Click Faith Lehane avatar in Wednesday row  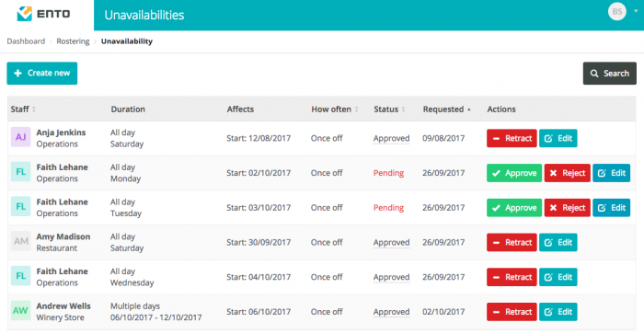[x=20, y=276]
